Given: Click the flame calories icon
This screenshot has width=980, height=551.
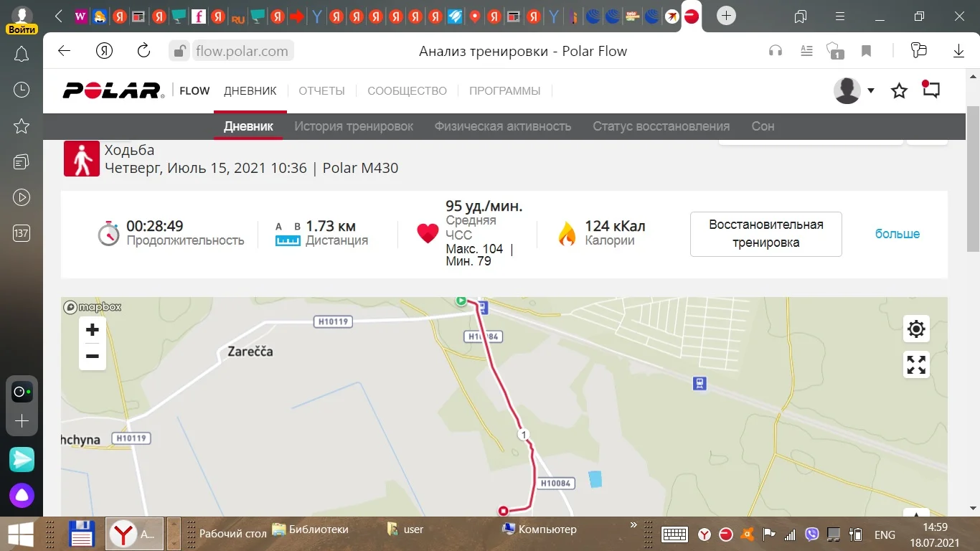Looking at the screenshot, I should tap(567, 234).
